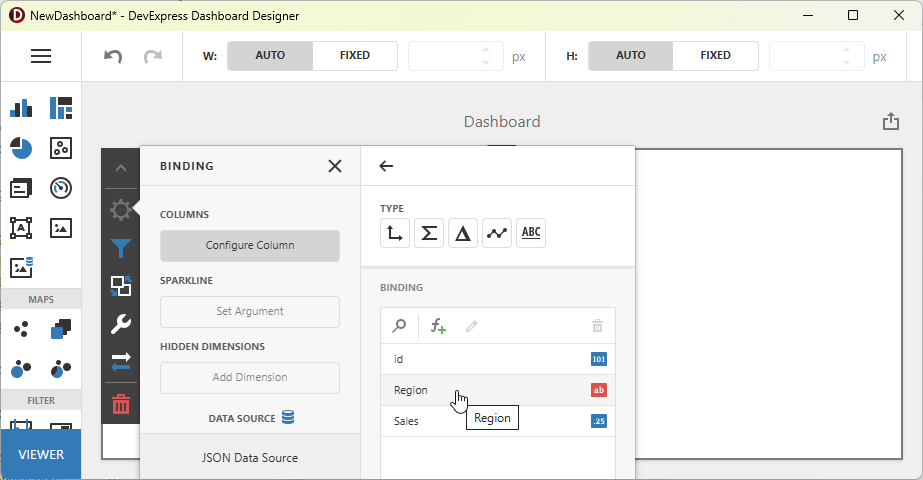
Task: Select the JSON Data Source
Action: 250,458
